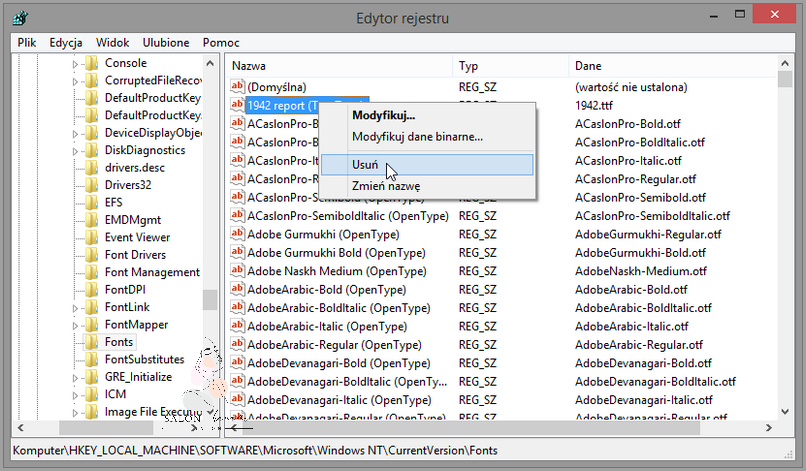Click the tree pane vertical scrollbar thumb
The image size is (806, 471).
(x=210, y=299)
